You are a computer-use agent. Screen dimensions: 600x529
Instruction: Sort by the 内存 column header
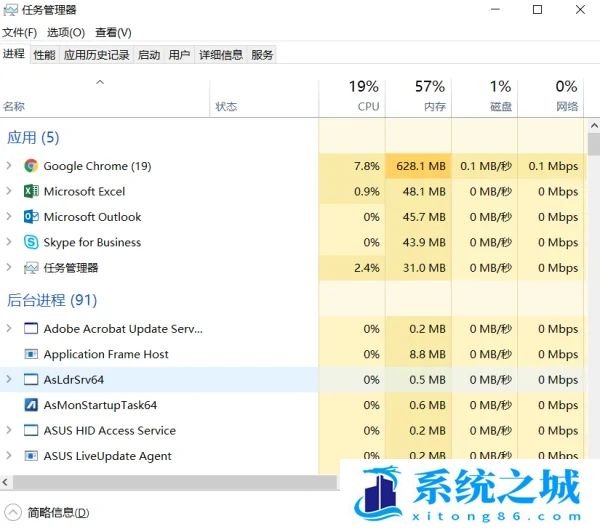[x=418, y=97]
